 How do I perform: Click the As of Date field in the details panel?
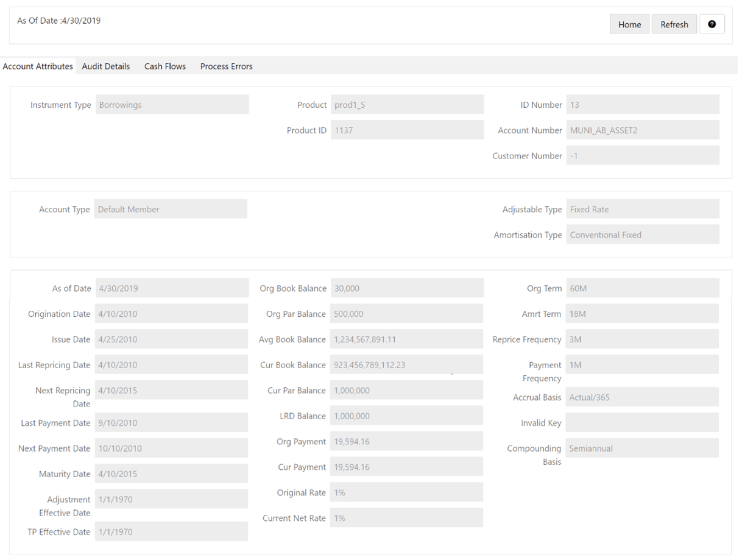tap(172, 288)
